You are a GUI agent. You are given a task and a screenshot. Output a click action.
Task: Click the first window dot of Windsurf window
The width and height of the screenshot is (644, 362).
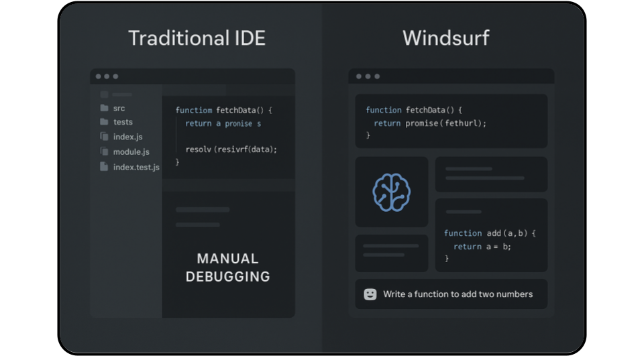point(359,76)
